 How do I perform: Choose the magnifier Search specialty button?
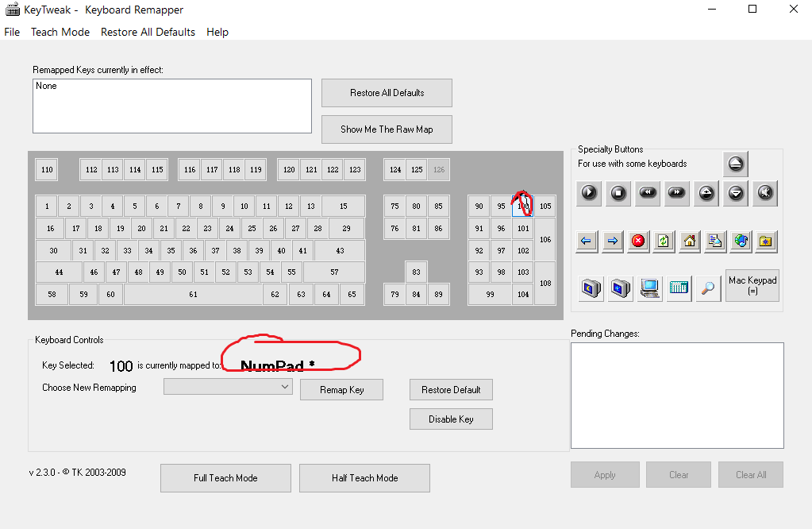click(707, 288)
